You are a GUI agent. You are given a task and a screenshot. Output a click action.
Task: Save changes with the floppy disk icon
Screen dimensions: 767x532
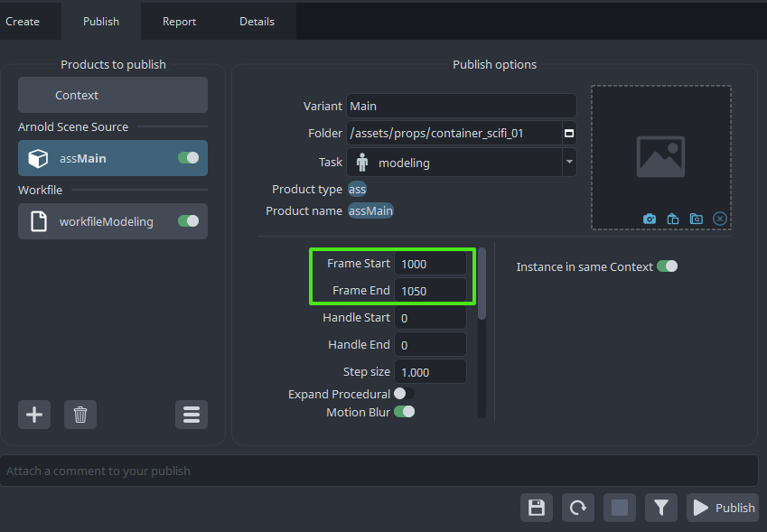coord(537,508)
